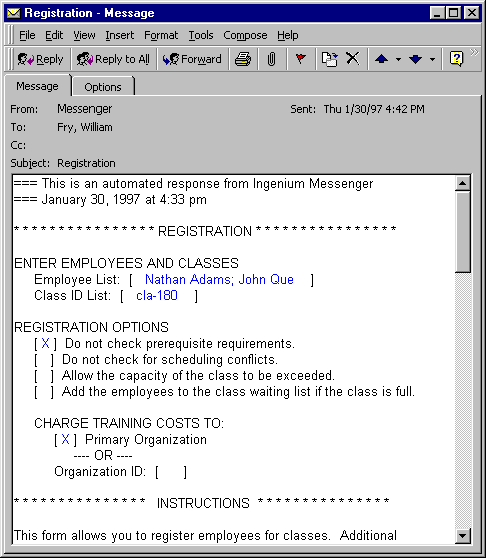
Task: Click the X beside Primary Organization
Action: pos(65,439)
